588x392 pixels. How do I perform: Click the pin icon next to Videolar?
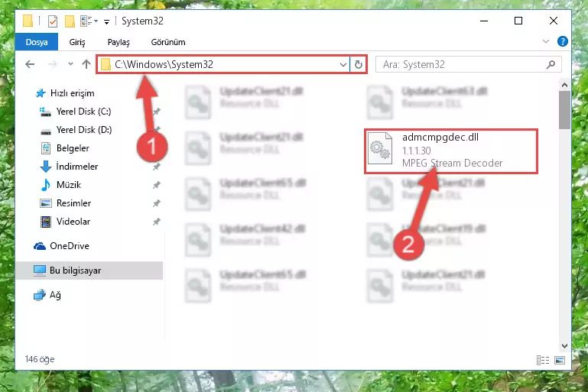tap(157, 222)
